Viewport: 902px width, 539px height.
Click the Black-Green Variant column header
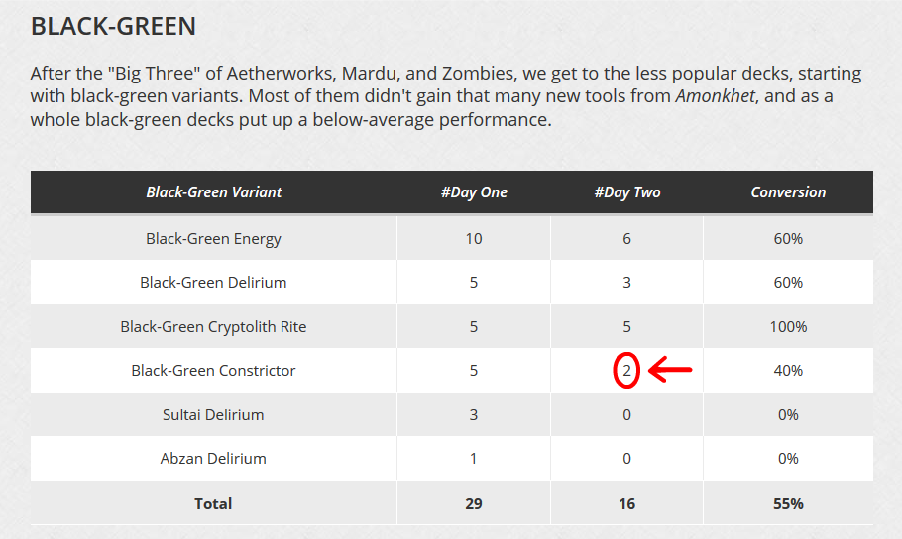[214, 192]
